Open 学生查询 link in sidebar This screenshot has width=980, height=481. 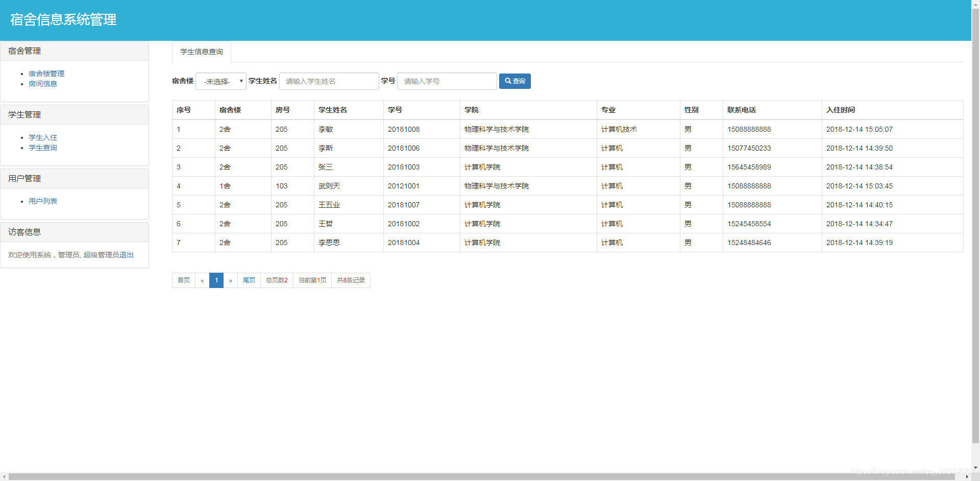[43, 148]
